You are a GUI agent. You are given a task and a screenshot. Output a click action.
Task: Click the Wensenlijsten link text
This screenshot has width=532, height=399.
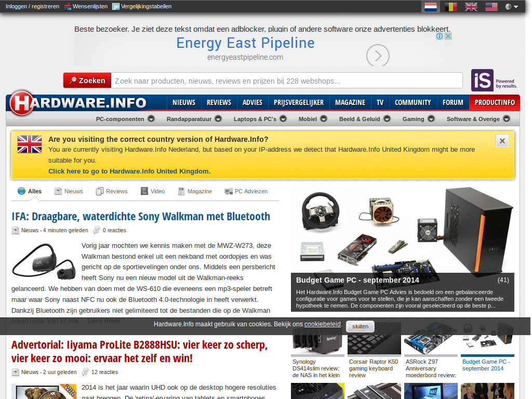(x=90, y=6)
